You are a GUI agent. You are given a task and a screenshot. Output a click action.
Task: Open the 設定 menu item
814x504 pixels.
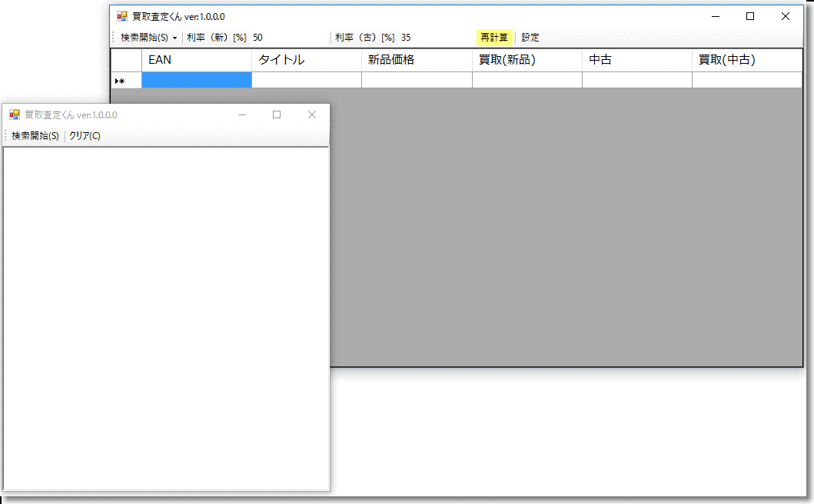point(530,38)
